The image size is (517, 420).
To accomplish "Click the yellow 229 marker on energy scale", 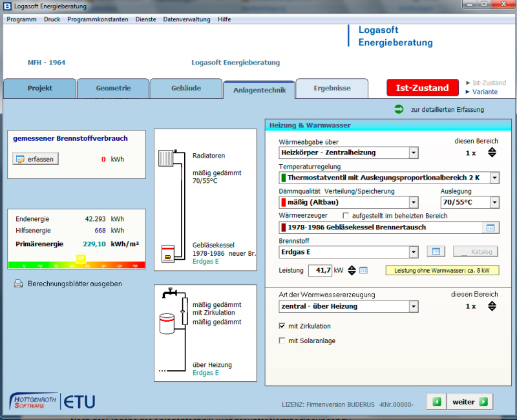I will (81, 258).
